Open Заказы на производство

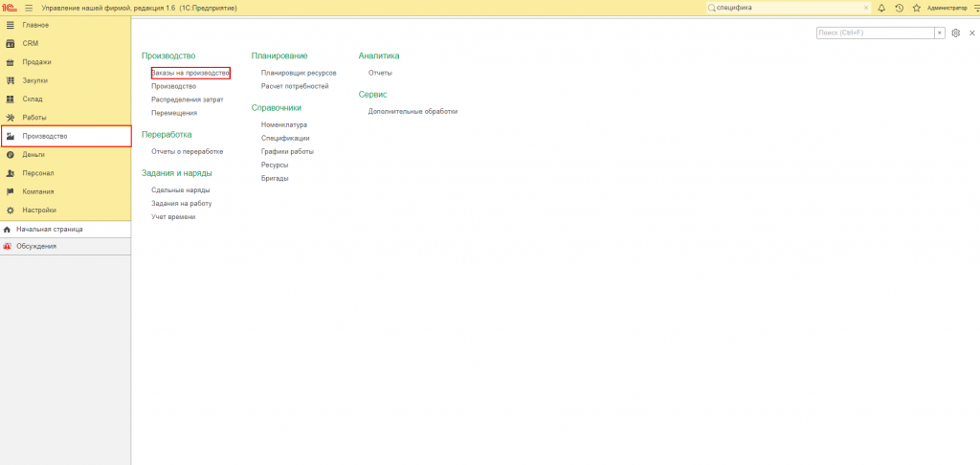[190, 73]
